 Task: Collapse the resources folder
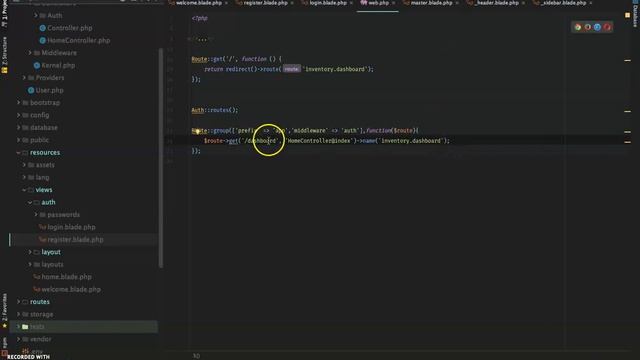pos(19,153)
